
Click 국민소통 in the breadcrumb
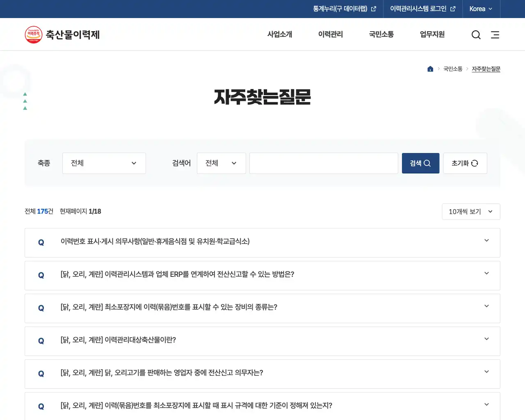453,69
